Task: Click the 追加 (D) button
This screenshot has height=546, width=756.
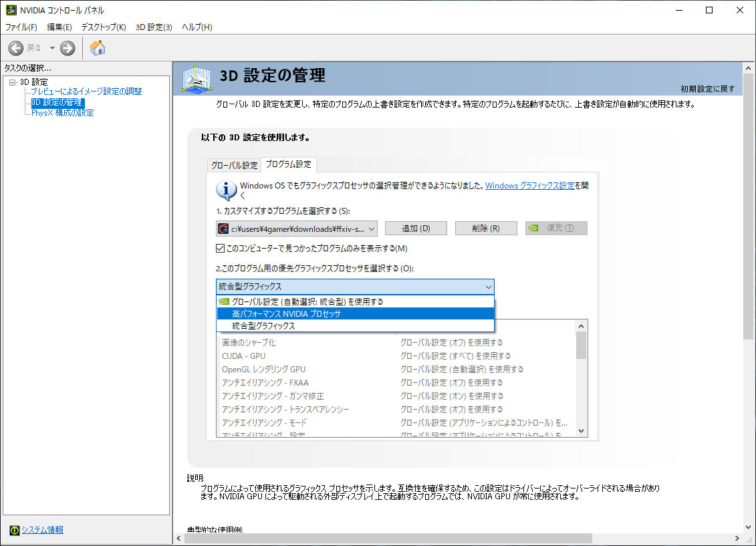Action: coord(416,229)
